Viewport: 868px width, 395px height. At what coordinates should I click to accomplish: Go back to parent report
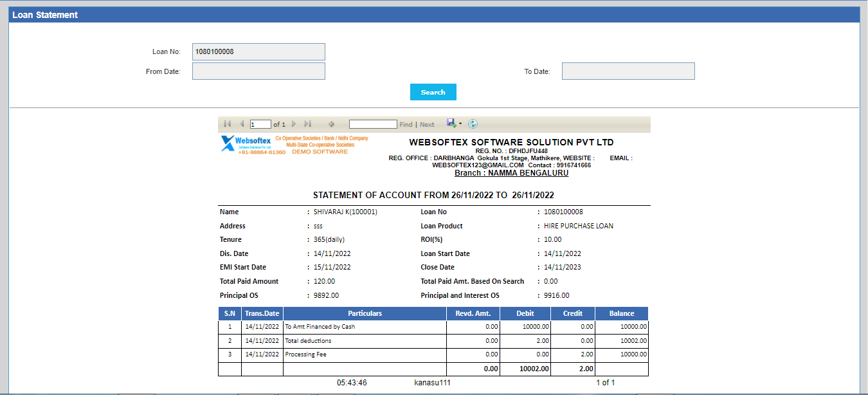point(331,124)
